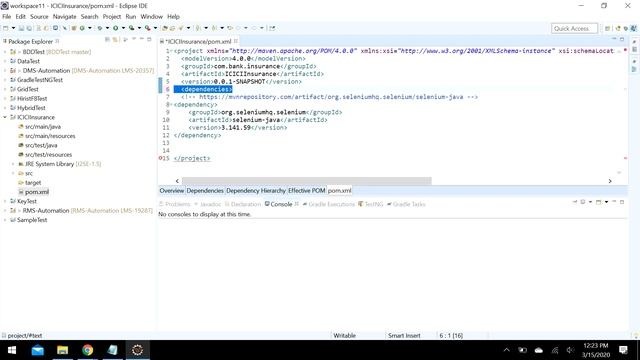Maximize the pom.xml editor area

pyautogui.click(x=622, y=39)
